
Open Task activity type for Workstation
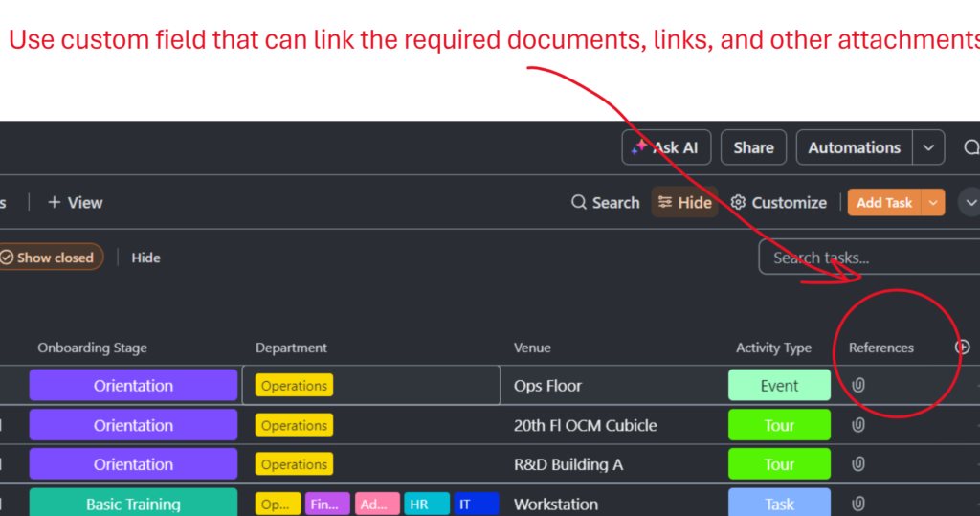tap(779, 504)
